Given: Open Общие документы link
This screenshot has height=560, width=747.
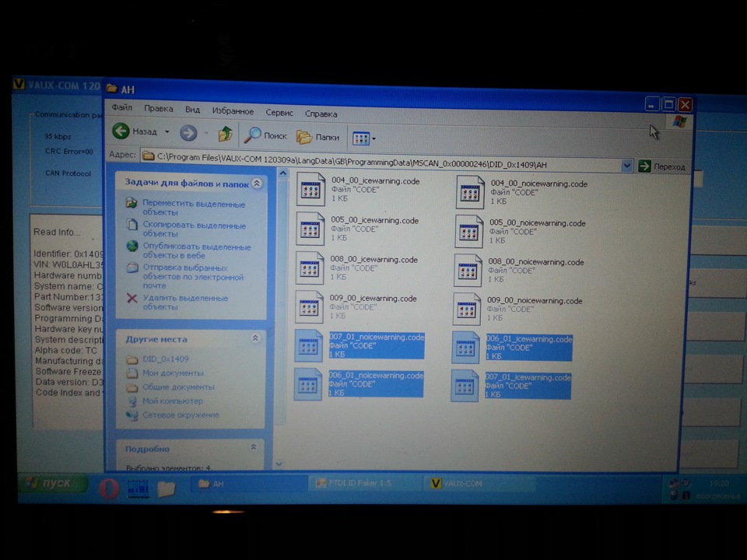Looking at the screenshot, I should tap(178, 387).
